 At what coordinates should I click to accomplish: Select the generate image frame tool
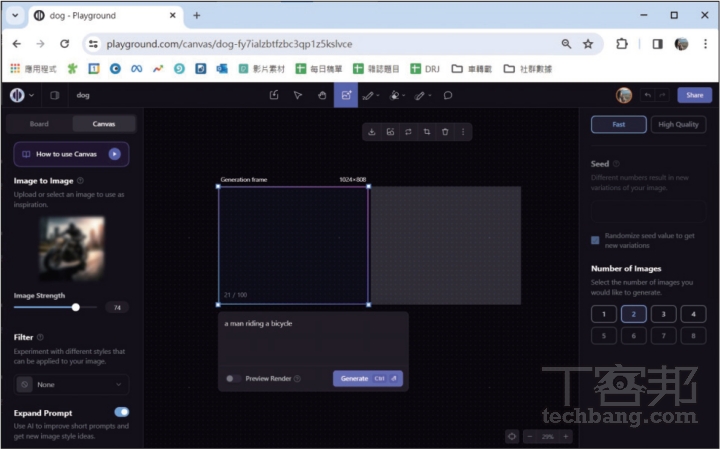tap(346, 95)
